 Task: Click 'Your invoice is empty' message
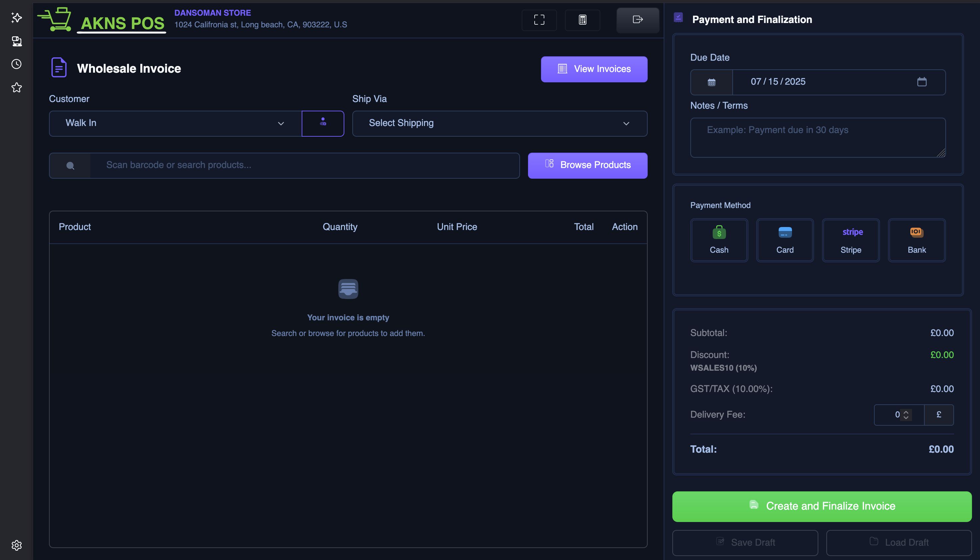tap(348, 317)
